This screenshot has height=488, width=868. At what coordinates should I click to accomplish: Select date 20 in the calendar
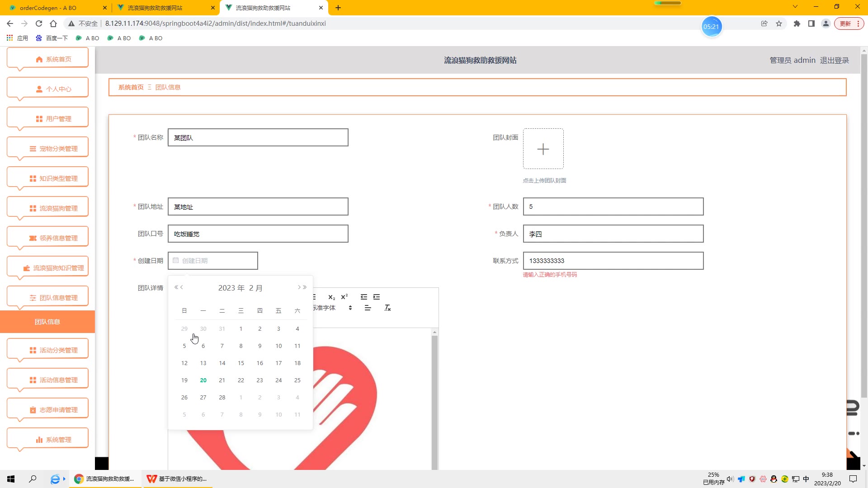pyautogui.click(x=203, y=380)
